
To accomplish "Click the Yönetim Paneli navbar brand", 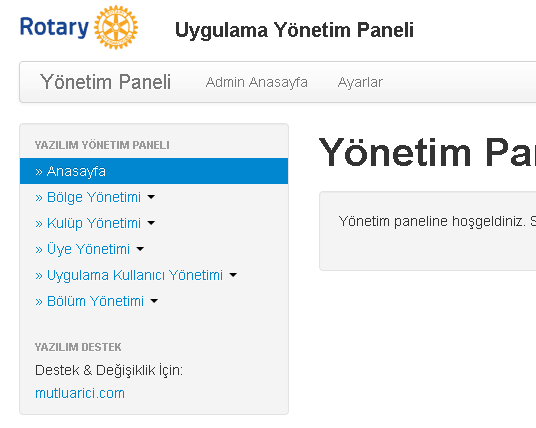I will (x=105, y=82).
